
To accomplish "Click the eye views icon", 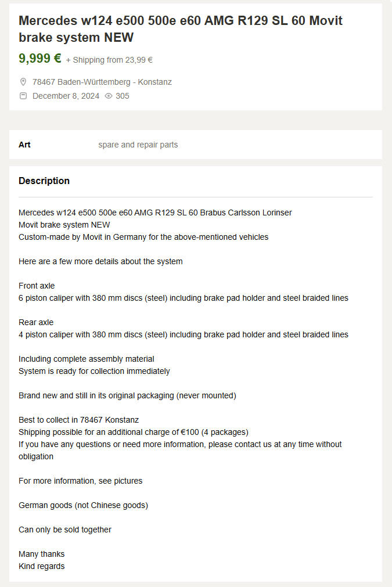I will tap(109, 96).
